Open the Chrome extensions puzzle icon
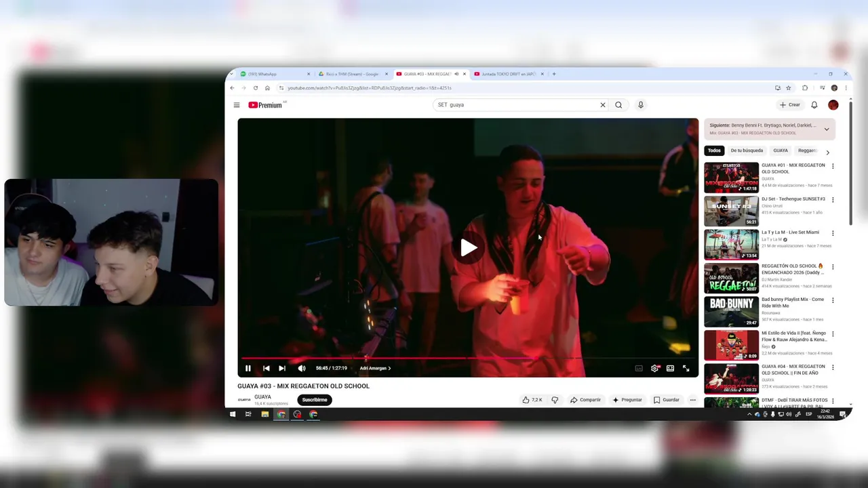 tap(805, 88)
